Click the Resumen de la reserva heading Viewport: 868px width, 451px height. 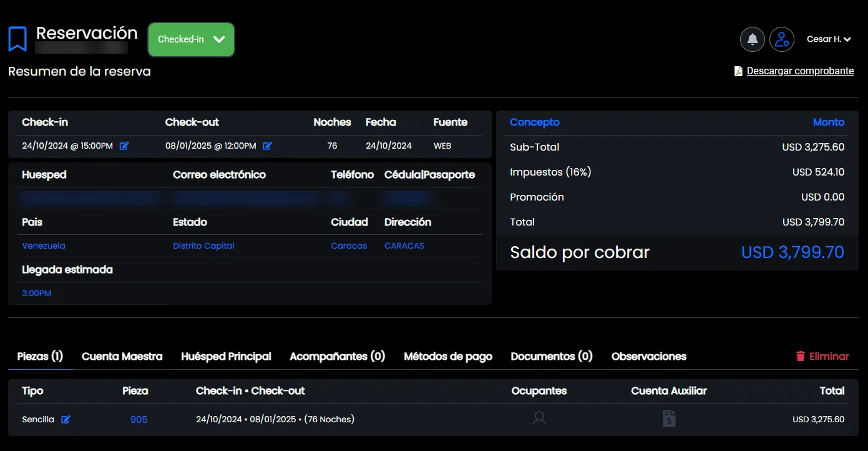tap(79, 71)
